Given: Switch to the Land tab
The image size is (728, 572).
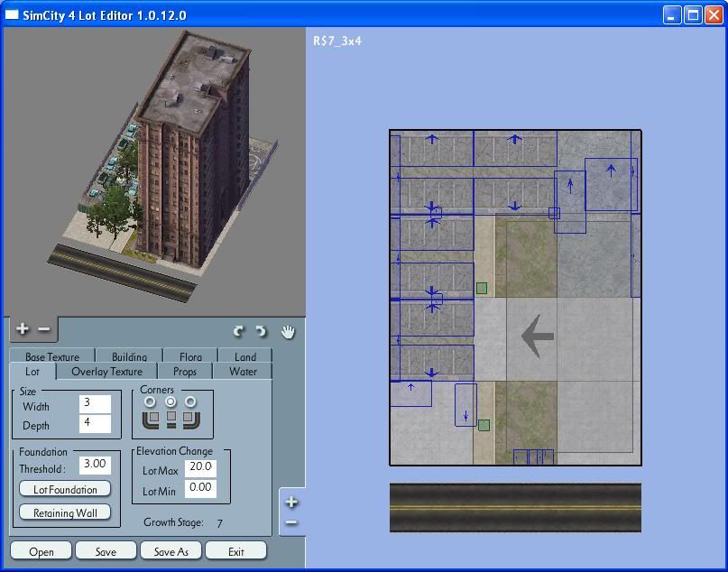Looking at the screenshot, I should click(245, 356).
